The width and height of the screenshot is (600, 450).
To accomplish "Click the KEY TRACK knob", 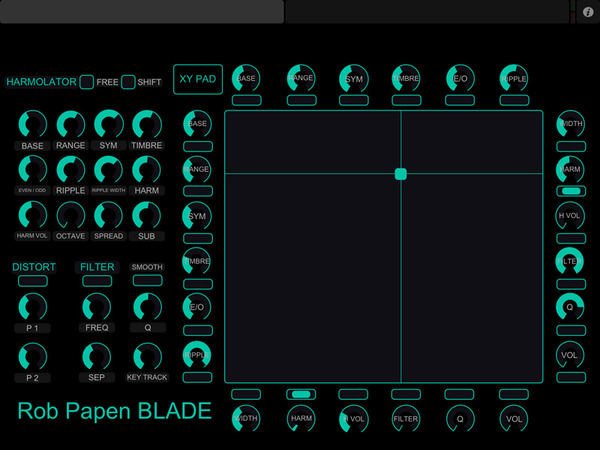I will tap(148, 357).
